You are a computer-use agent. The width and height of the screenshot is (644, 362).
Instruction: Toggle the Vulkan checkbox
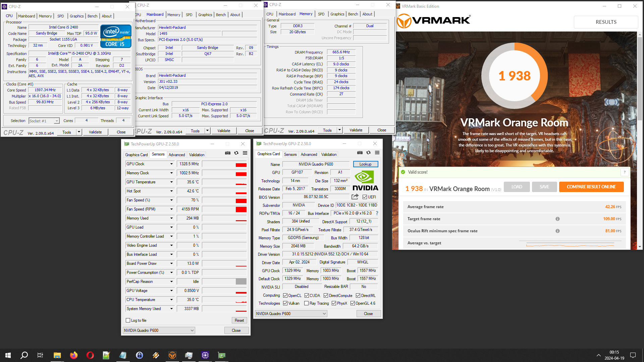(285, 303)
